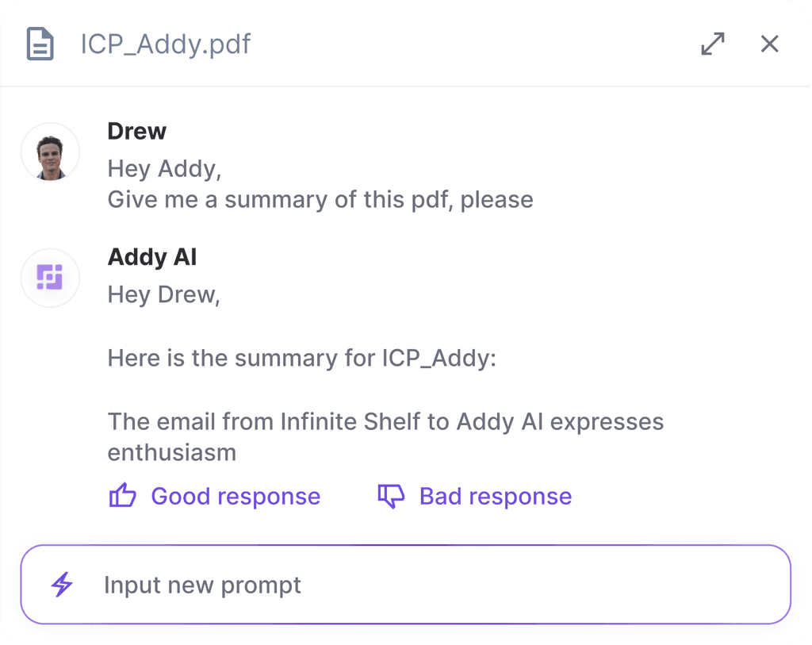Screen dimensions: 812x645
Task: Click the lightning bolt icon in the prompt bar
Action: click(63, 585)
